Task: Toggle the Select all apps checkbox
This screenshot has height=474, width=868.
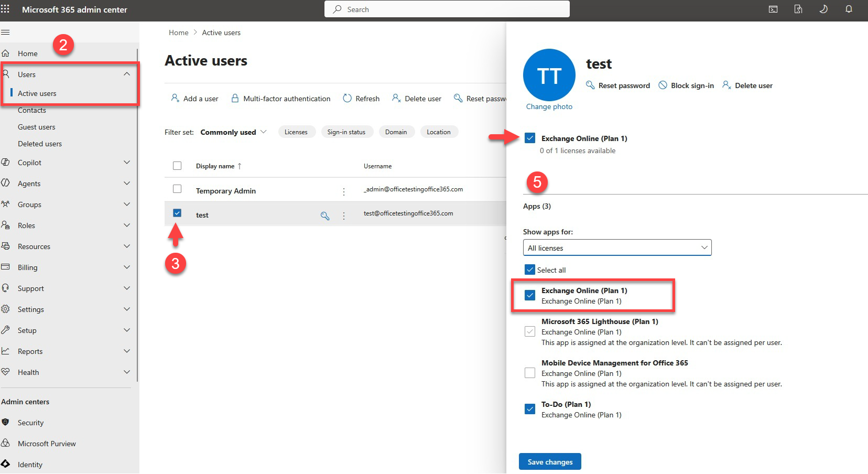Action: point(530,270)
